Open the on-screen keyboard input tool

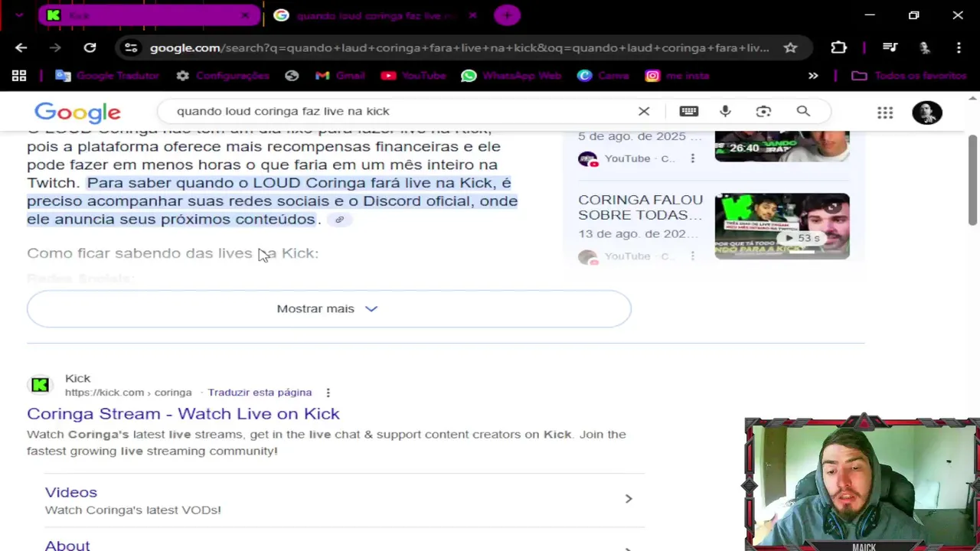pos(688,111)
